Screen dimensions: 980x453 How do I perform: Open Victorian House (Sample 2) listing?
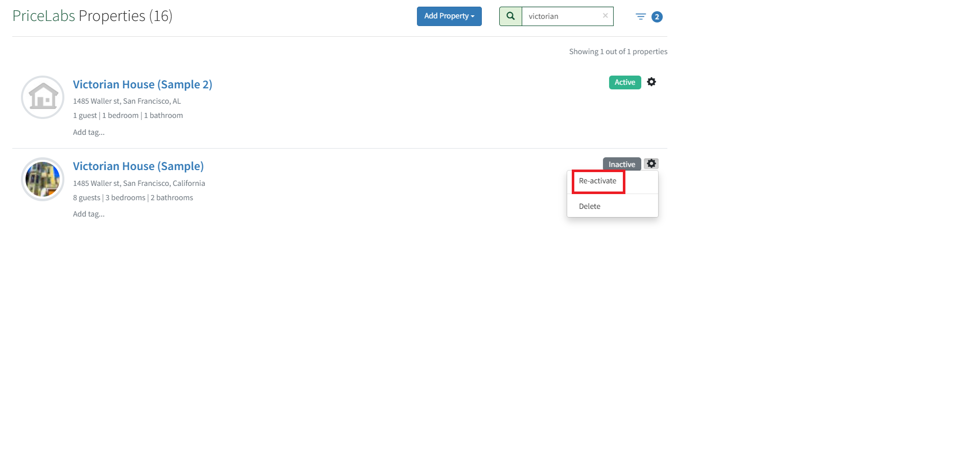tap(142, 84)
